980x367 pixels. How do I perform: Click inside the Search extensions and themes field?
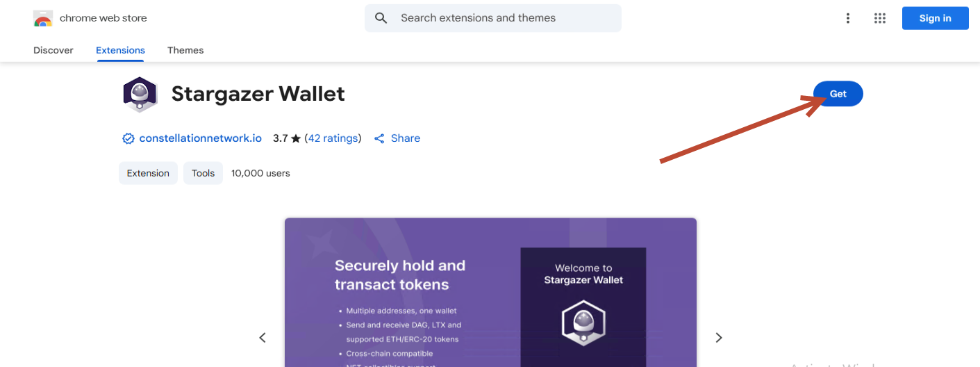coord(493,18)
